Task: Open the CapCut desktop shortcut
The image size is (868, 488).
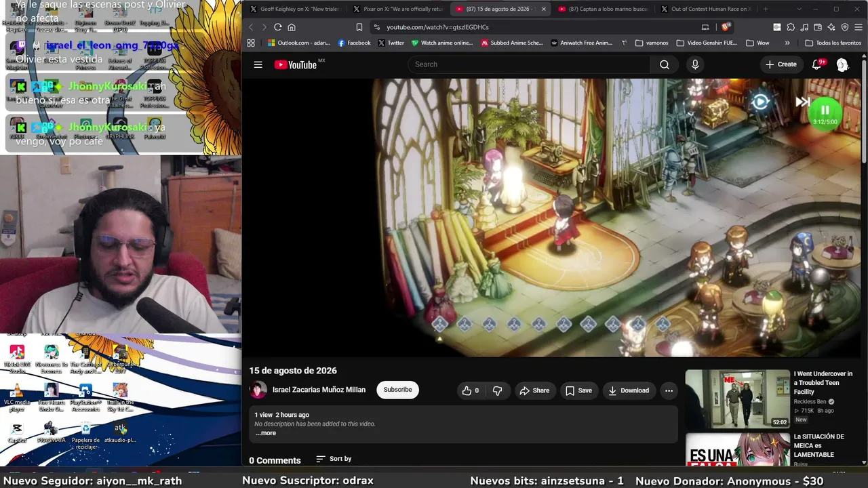Action: point(17,433)
